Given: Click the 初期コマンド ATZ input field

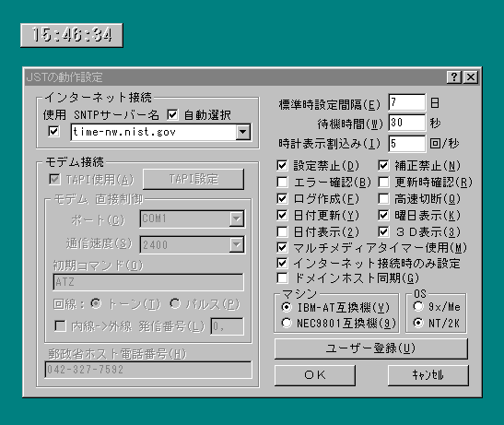Looking at the screenshot, I should click(148, 282).
